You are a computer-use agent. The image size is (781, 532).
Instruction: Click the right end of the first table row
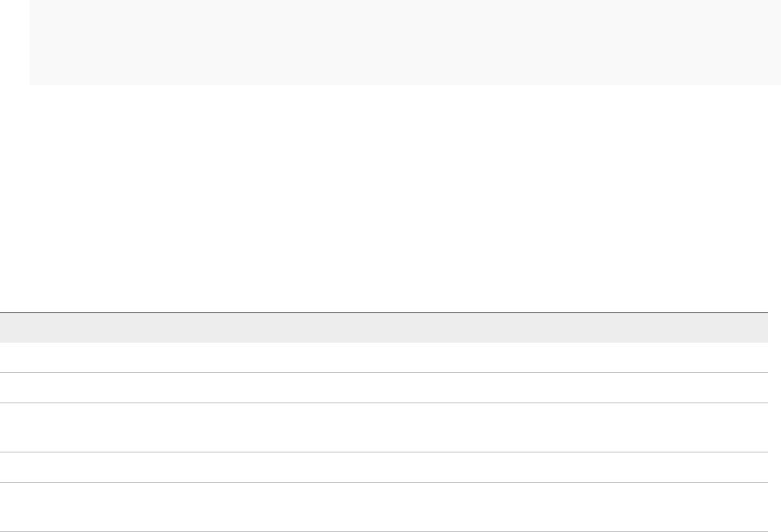click(759, 357)
